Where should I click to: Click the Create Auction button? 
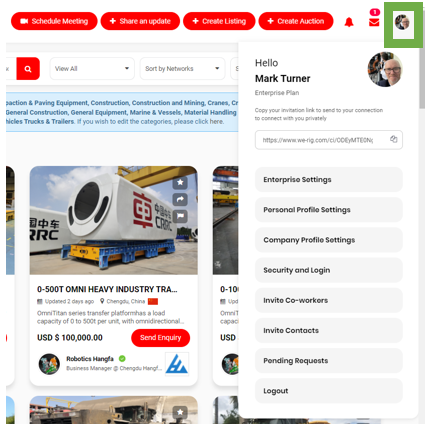coord(296,21)
